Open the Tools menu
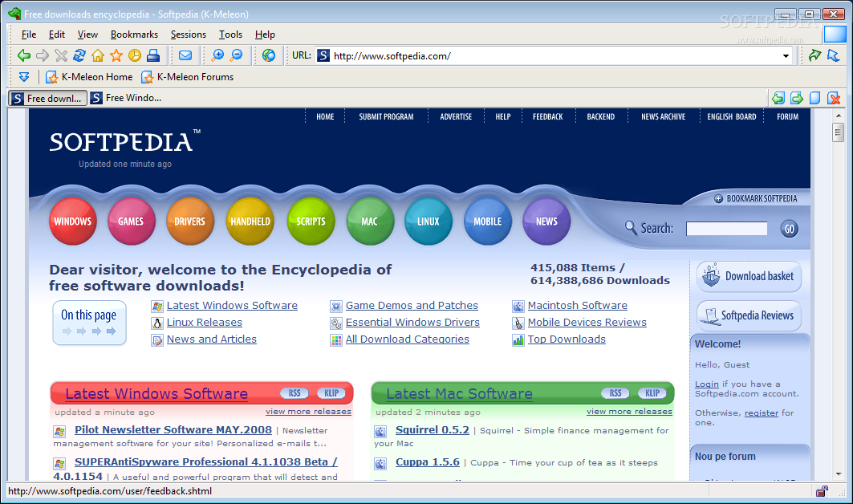Image resolution: width=853 pixels, height=504 pixels. pyautogui.click(x=230, y=35)
